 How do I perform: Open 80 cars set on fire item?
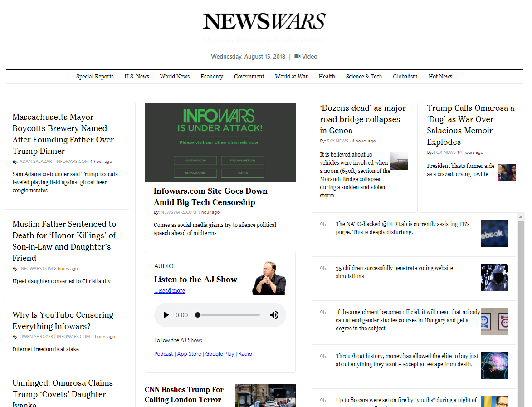[x=406, y=402]
